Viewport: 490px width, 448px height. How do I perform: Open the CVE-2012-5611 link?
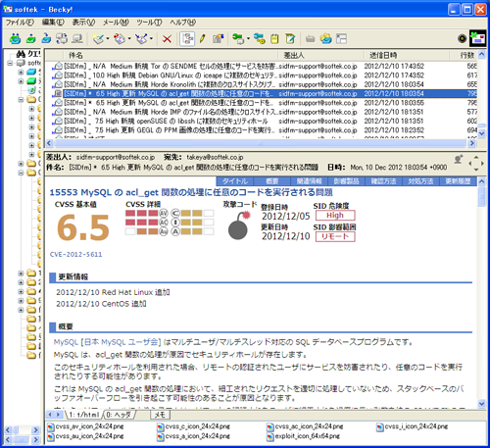coord(75,254)
